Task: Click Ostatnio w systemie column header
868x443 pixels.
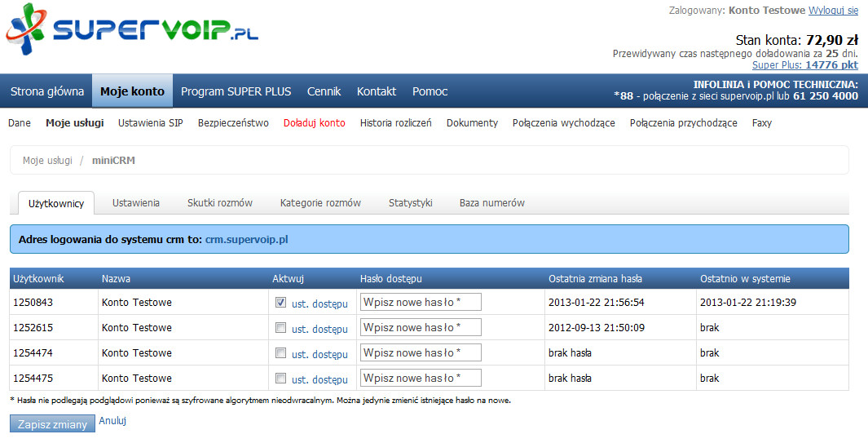Action: coord(745,279)
